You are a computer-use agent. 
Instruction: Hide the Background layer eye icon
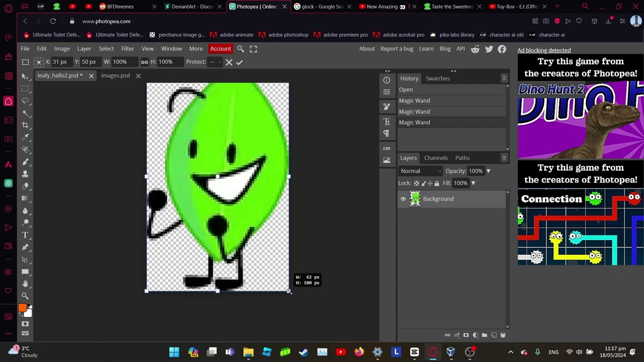coord(403,199)
